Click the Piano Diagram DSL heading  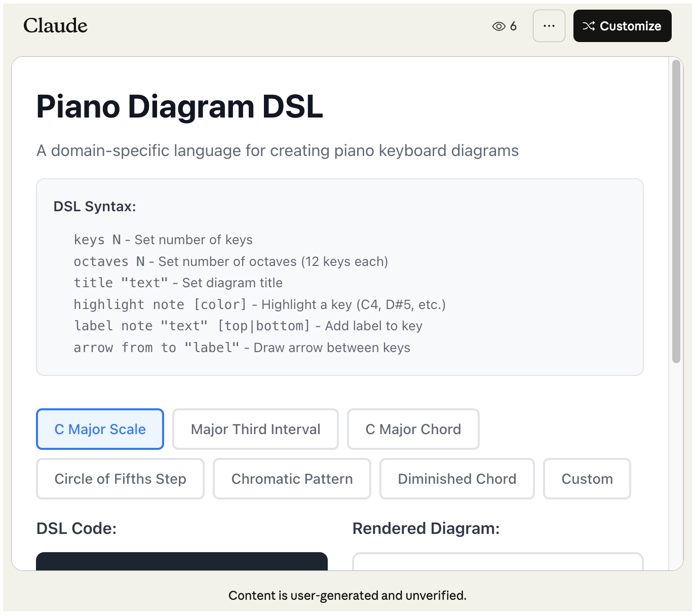pyautogui.click(x=179, y=107)
